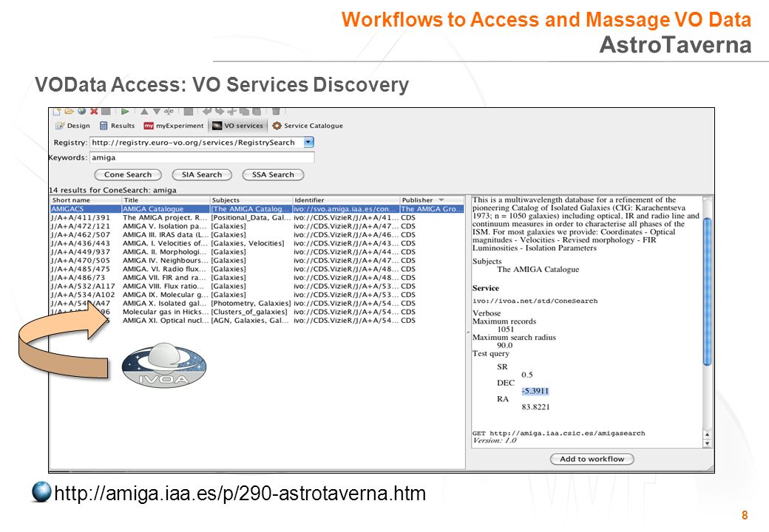Select row J/A+A/472/121
The image size is (769, 532).
pos(257,226)
